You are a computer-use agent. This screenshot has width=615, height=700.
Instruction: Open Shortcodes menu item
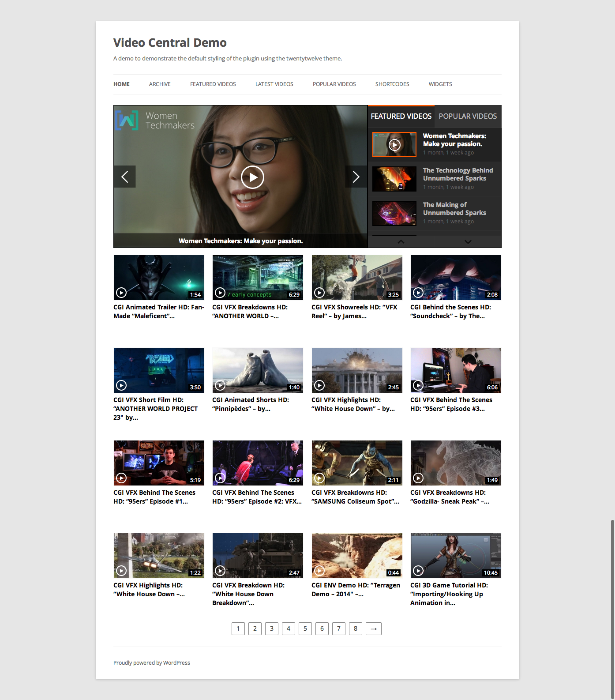click(x=392, y=84)
